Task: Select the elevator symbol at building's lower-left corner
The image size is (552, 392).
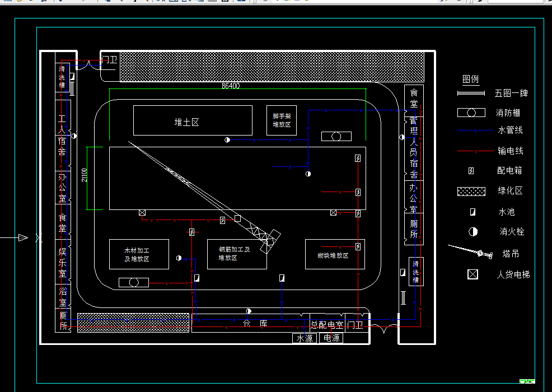Action: click(x=142, y=213)
